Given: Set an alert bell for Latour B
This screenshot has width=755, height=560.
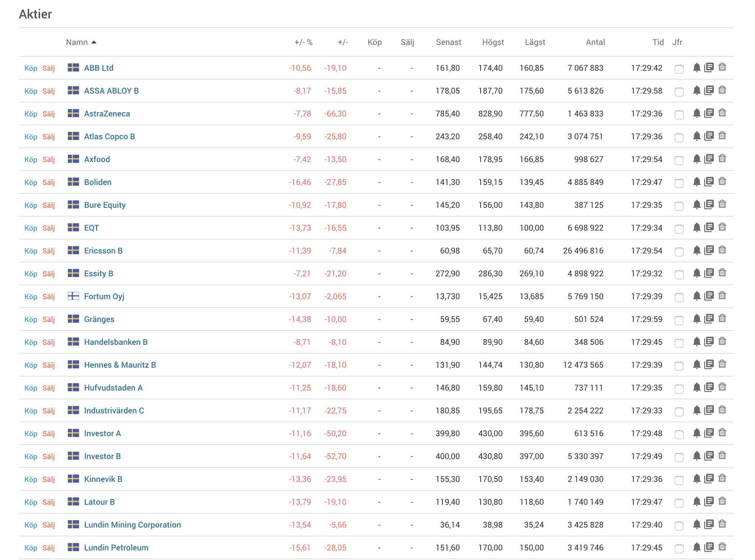Looking at the screenshot, I should pos(696,501).
